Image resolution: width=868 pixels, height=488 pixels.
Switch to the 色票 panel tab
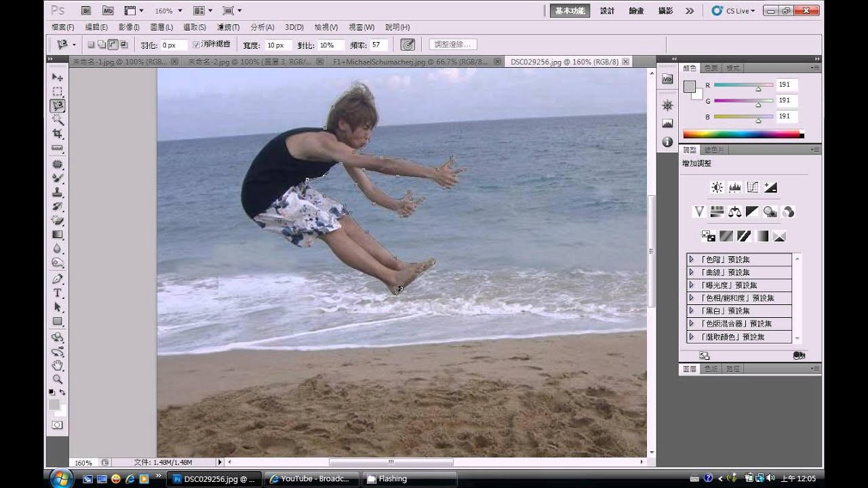point(711,68)
